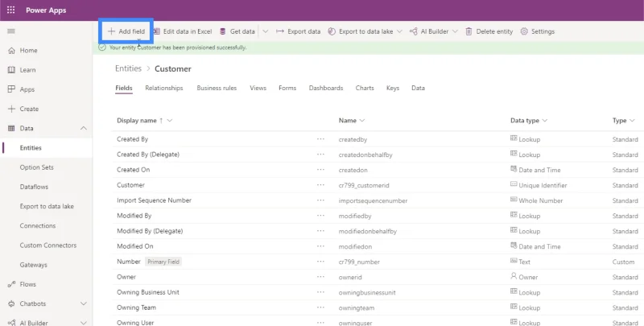Click Delete entity trash icon
Viewport: 644px width, 326px height.
click(x=469, y=31)
